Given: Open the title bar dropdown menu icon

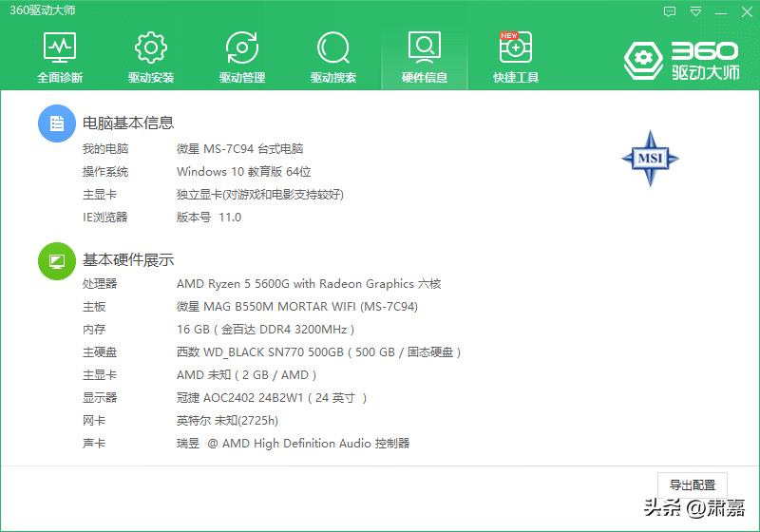Looking at the screenshot, I should (695, 11).
